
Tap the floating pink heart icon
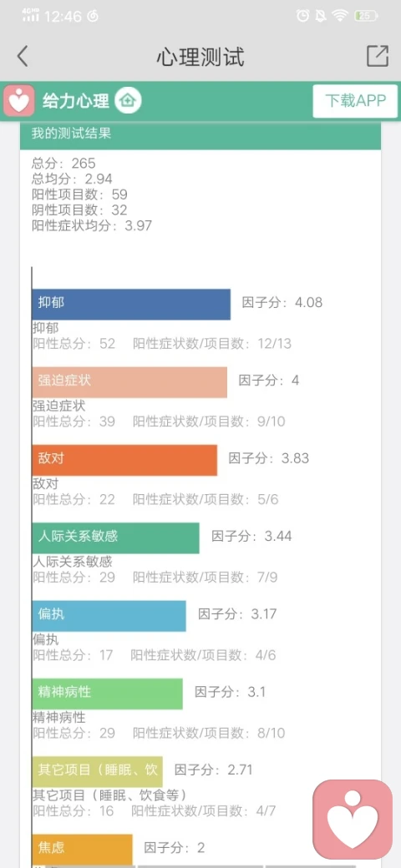pyautogui.click(x=353, y=820)
